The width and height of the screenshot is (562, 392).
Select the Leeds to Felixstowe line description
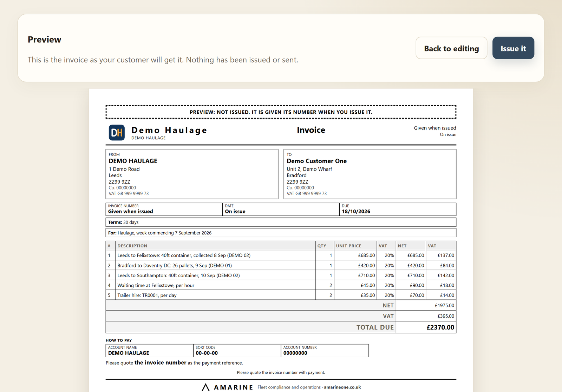pyautogui.click(x=184, y=255)
